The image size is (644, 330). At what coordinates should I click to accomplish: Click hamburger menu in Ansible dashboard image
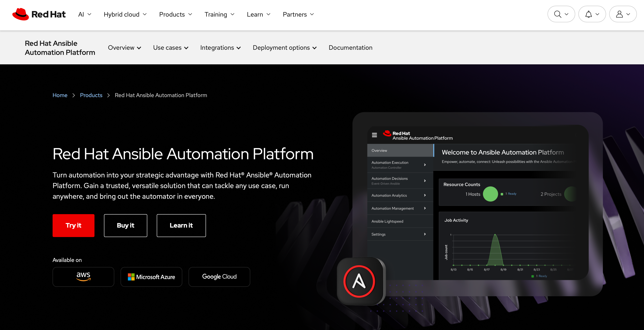point(374,135)
